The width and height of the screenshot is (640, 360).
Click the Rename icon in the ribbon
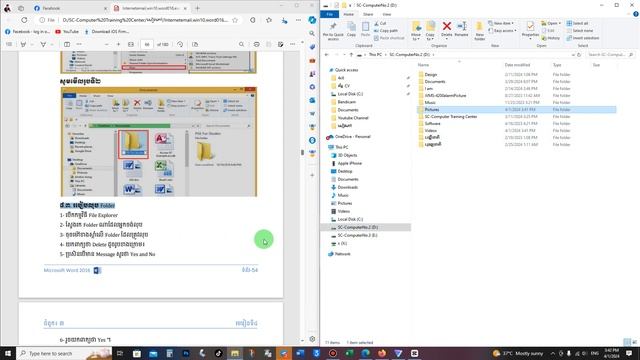click(x=462, y=27)
